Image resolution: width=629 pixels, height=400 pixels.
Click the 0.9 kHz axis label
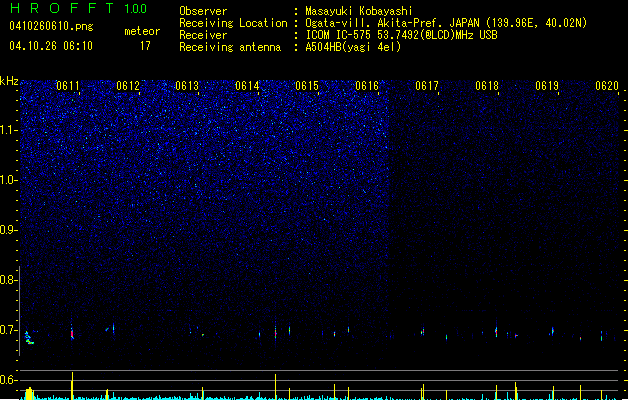click(9, 230)
